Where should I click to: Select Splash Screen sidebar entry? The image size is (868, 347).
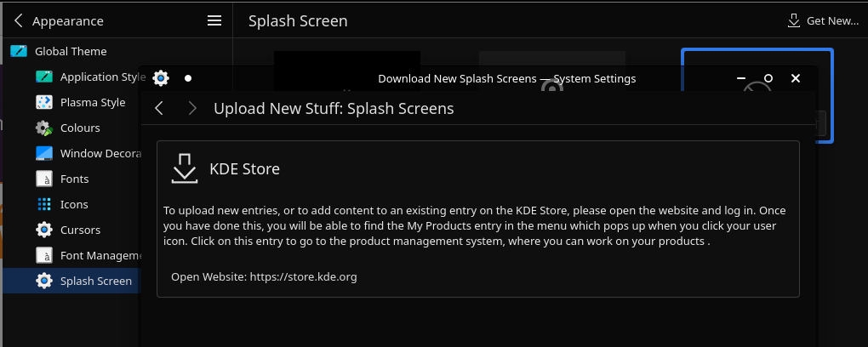coord(72,281)
